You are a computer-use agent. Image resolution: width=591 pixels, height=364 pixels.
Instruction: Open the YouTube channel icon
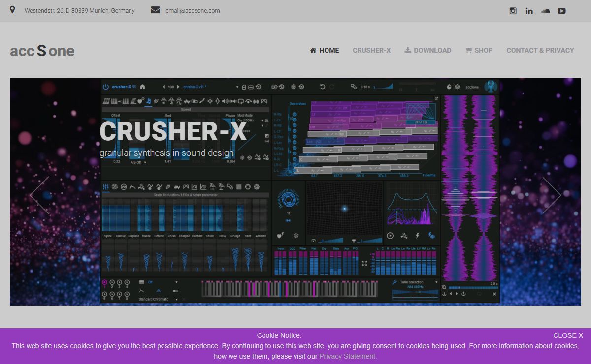561,11
